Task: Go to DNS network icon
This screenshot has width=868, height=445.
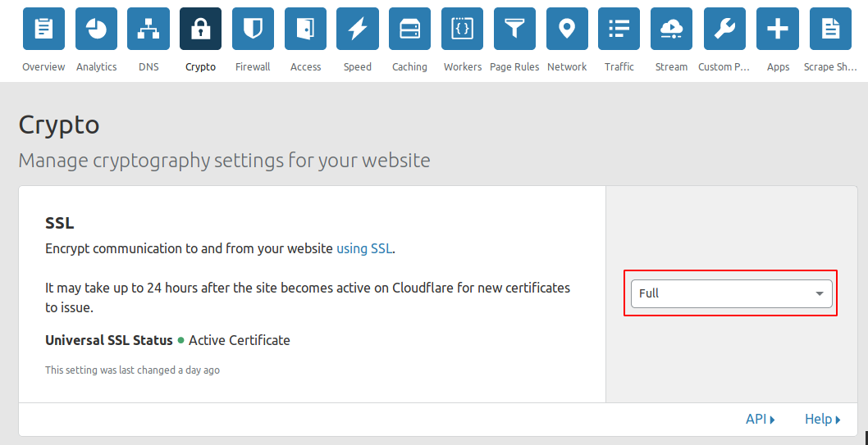Action: [148, 30]
